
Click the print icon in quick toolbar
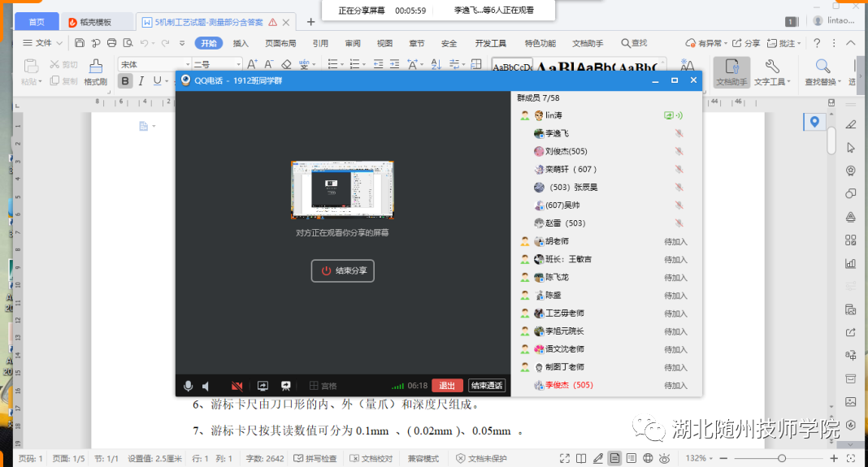[111, 43]
